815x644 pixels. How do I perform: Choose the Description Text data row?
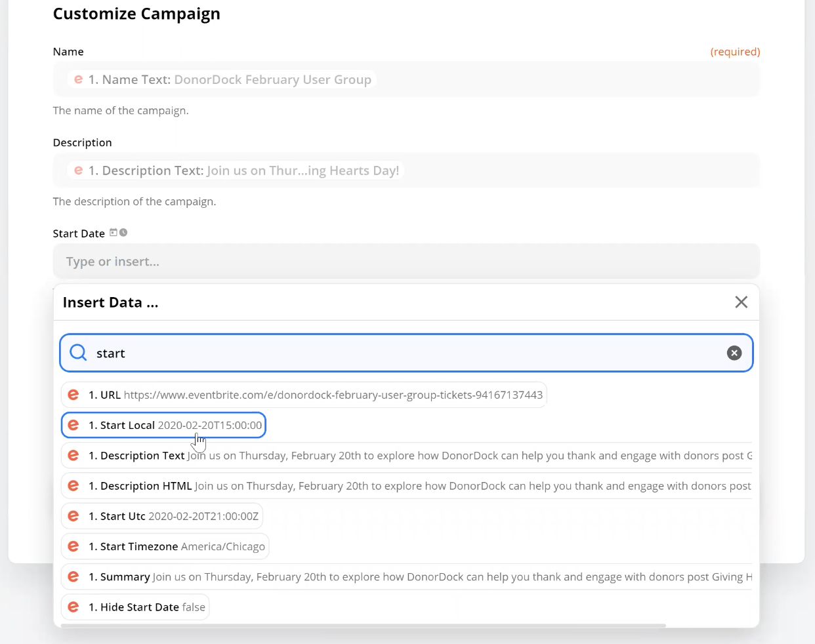(407, 455)
